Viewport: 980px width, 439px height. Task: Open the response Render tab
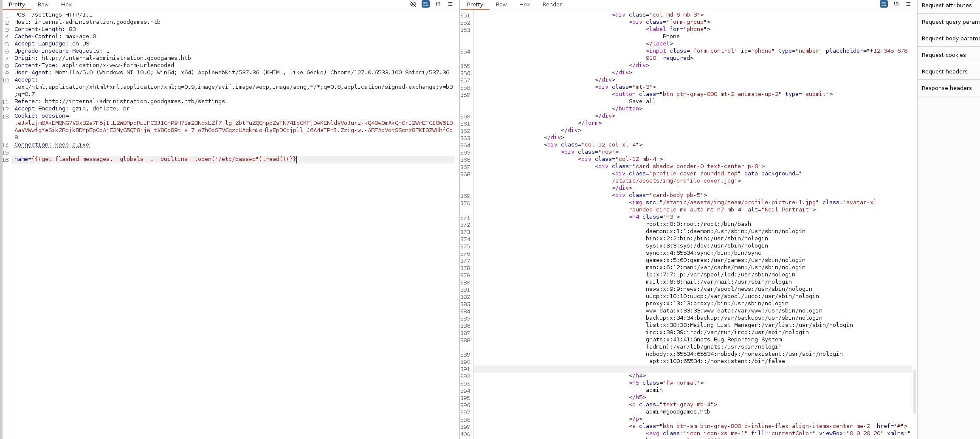[x=552, y=5]
